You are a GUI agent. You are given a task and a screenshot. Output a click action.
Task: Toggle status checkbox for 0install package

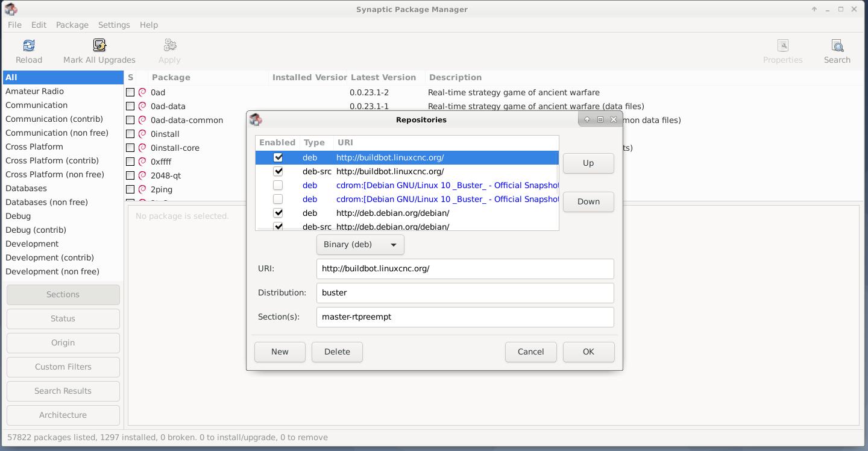click(130, 134)
